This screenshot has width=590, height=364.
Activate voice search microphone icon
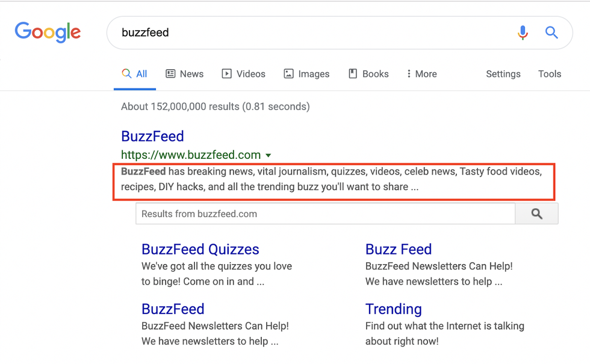click(x=523, y=32)
